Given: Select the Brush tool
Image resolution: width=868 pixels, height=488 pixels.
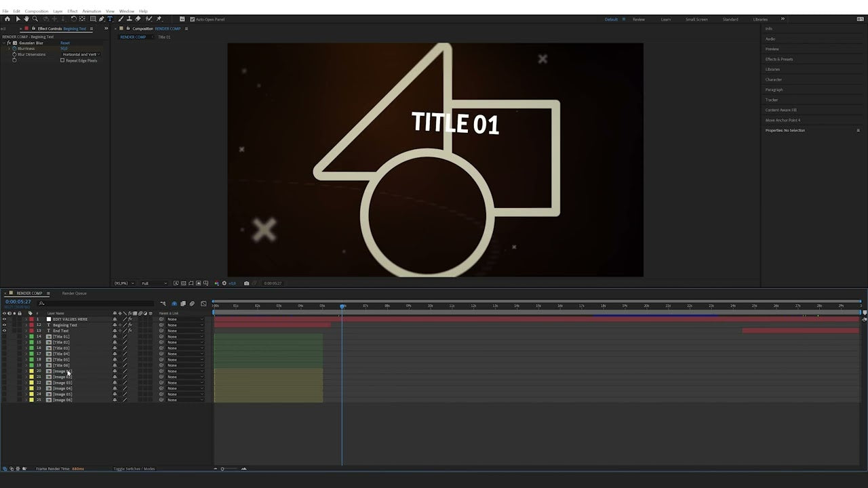Looking at the screenshot, I should [120, 19].
